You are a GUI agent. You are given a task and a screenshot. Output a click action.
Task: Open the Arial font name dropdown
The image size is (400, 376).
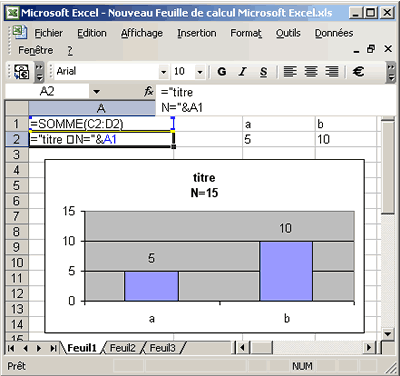coord(163,72)
